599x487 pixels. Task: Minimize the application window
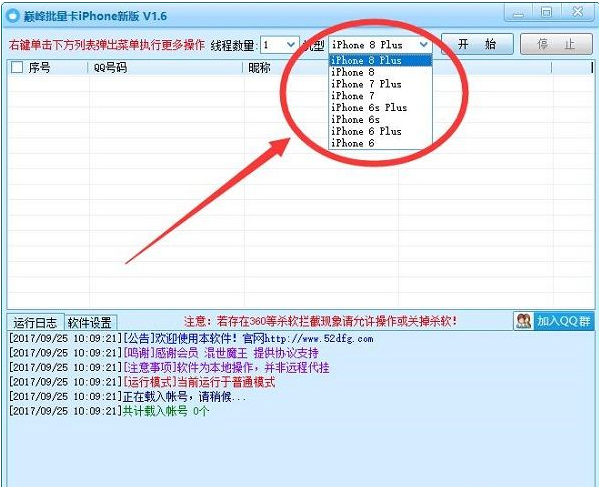point(518,13)
